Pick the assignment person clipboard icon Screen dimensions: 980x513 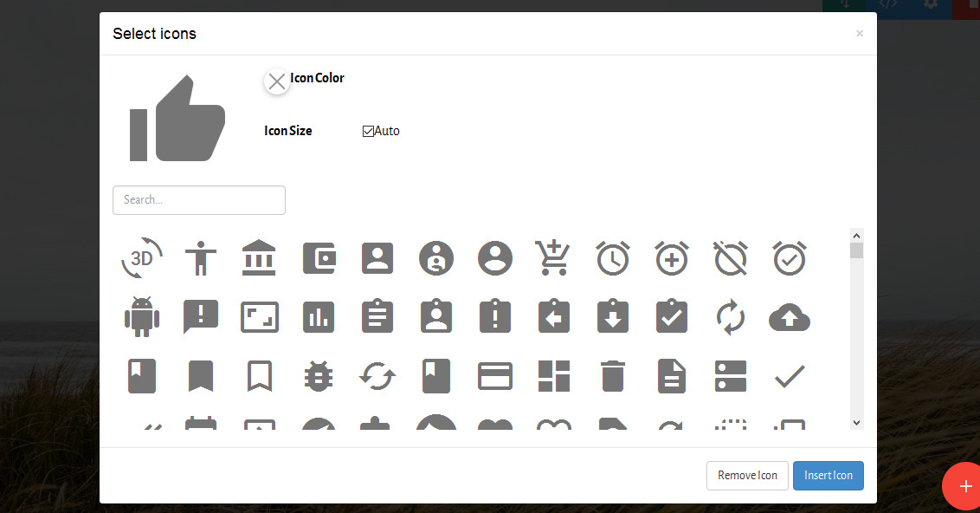436,316
